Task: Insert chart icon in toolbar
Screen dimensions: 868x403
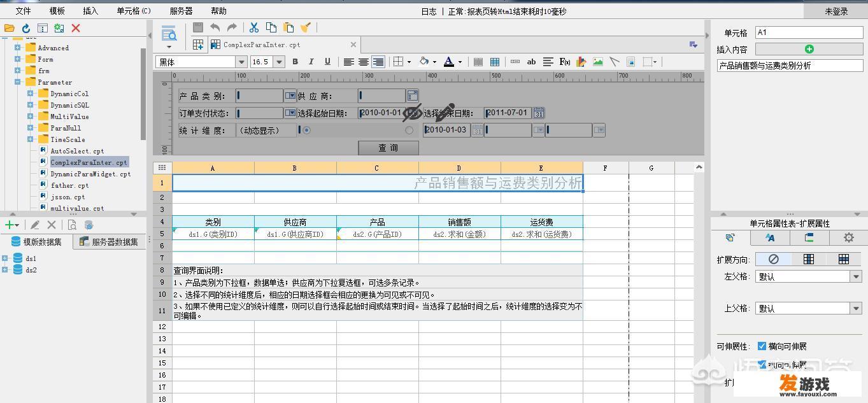Action: pos(581,62)
